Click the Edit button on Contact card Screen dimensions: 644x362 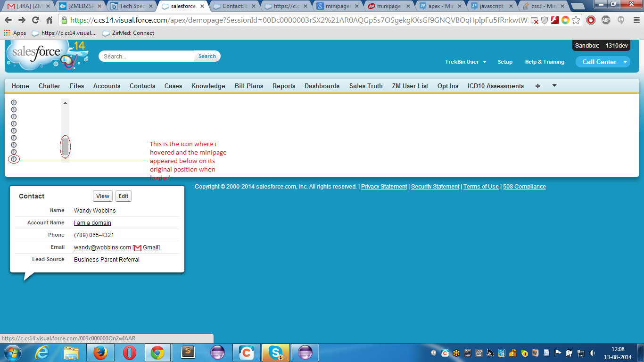(x=124, y=196)
